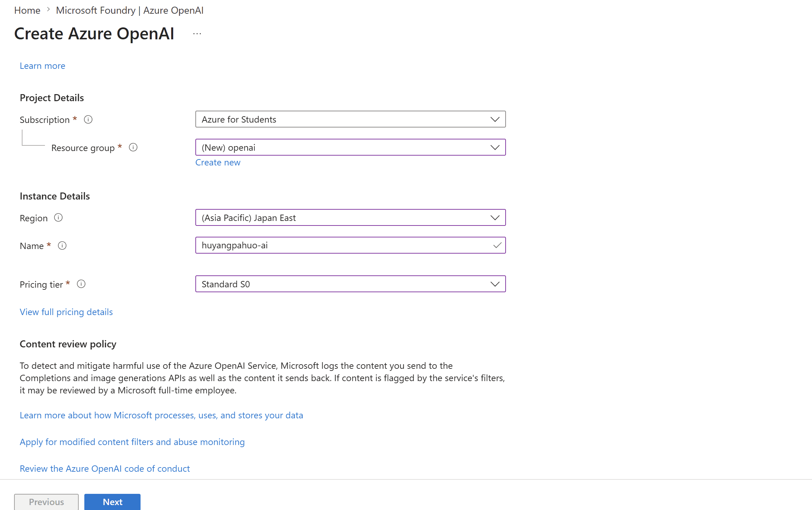Open Review the Azure OpenAI code of conduct
The width and height of the screenshot is (812, 510).
tap(105, 469)
